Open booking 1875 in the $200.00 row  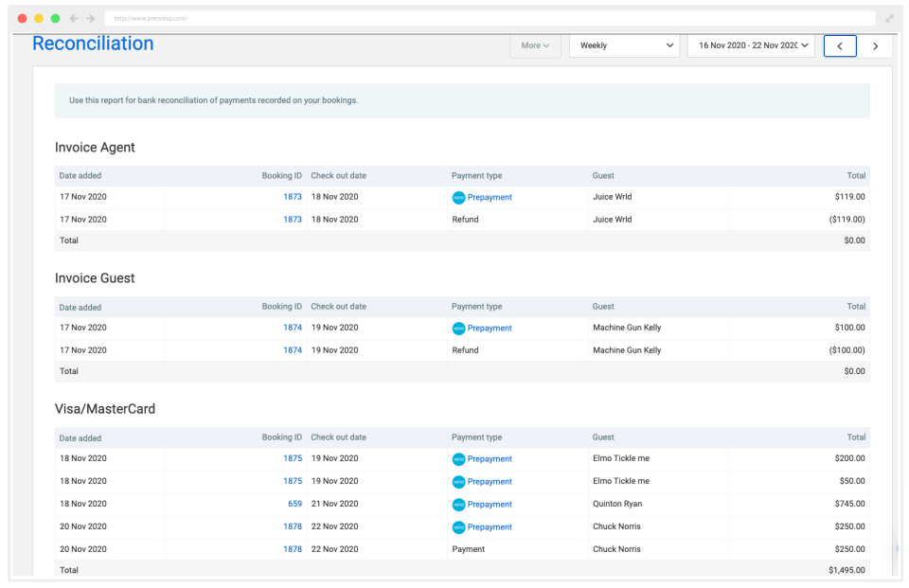click(293, 458)
